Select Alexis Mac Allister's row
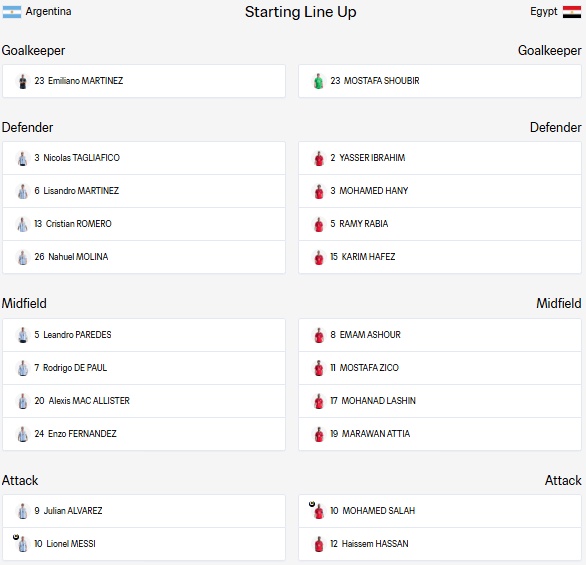This screenshot has width=586, height=565. (x=144, y=401)
